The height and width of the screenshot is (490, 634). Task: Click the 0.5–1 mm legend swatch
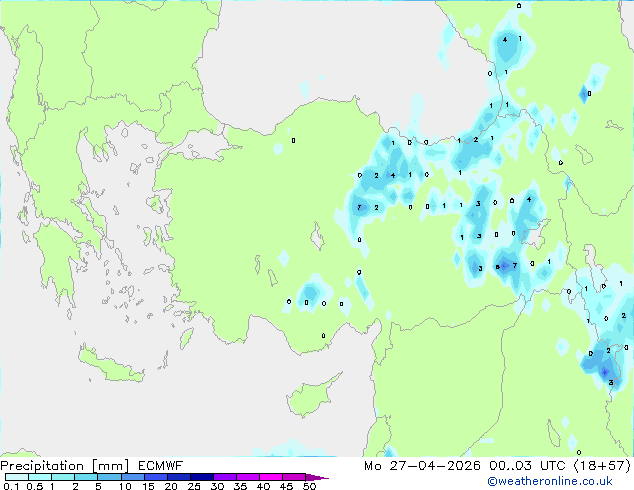(40, 477)
